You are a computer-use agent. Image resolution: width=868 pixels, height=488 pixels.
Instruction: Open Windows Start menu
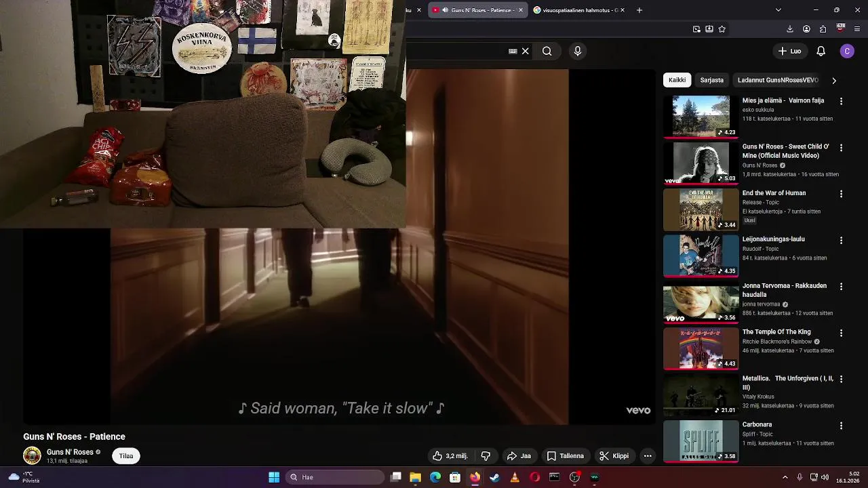tap(274, 477)
